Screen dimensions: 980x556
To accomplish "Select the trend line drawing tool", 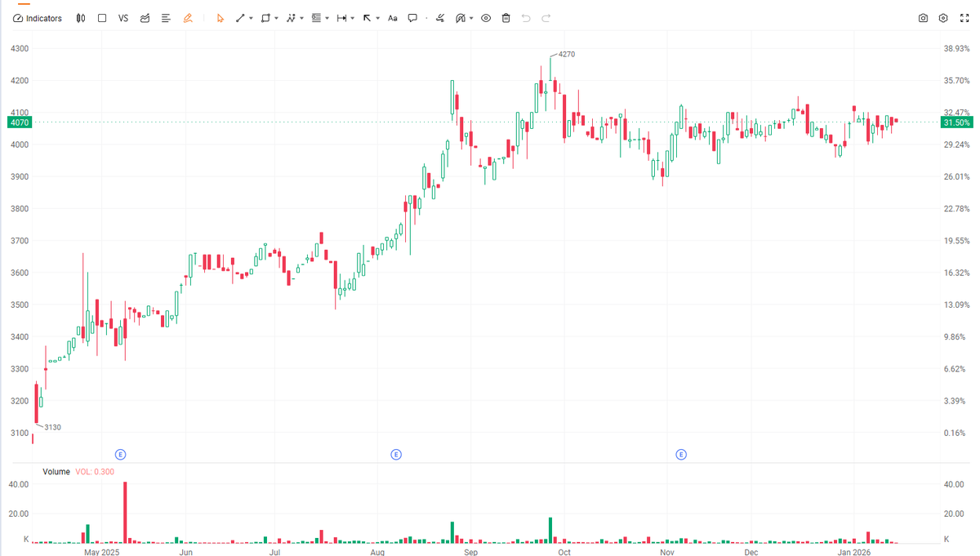I will coord(240,18).
